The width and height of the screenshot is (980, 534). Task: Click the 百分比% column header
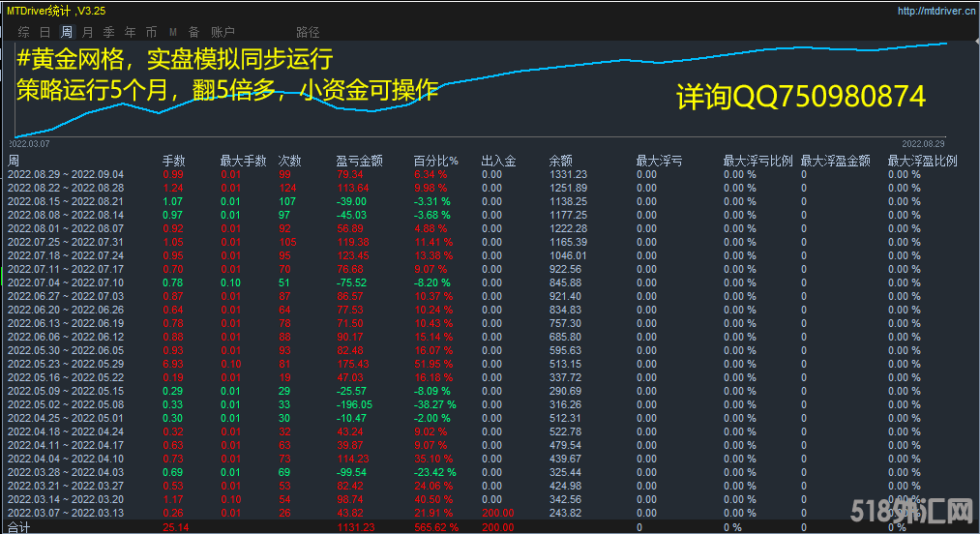435,161
